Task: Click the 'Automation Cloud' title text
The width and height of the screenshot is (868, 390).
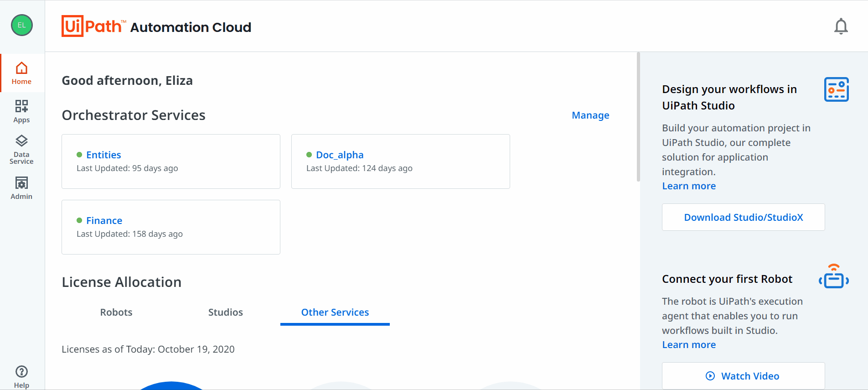Action: tap(191, 27)
